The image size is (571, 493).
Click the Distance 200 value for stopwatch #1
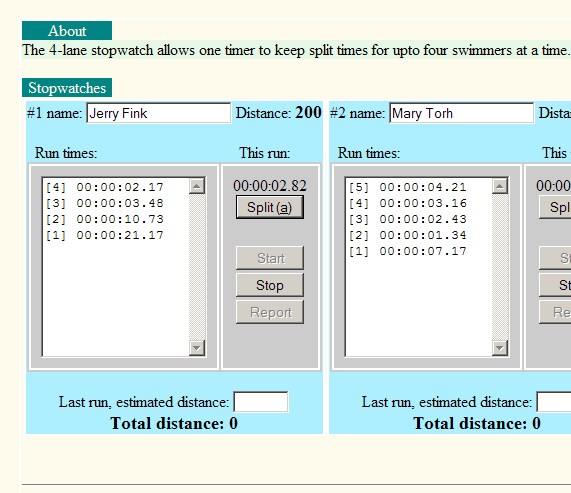tap(308, 113)
